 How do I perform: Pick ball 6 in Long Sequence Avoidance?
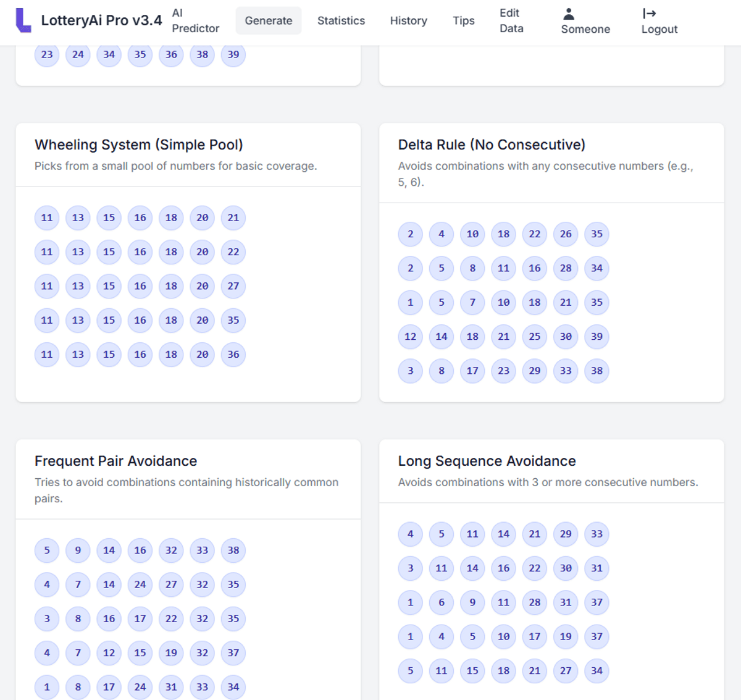point(442,602)
